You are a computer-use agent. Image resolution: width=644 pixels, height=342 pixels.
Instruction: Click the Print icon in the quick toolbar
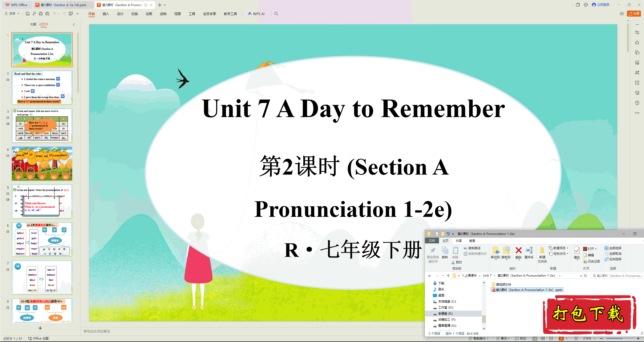[41, 14]
